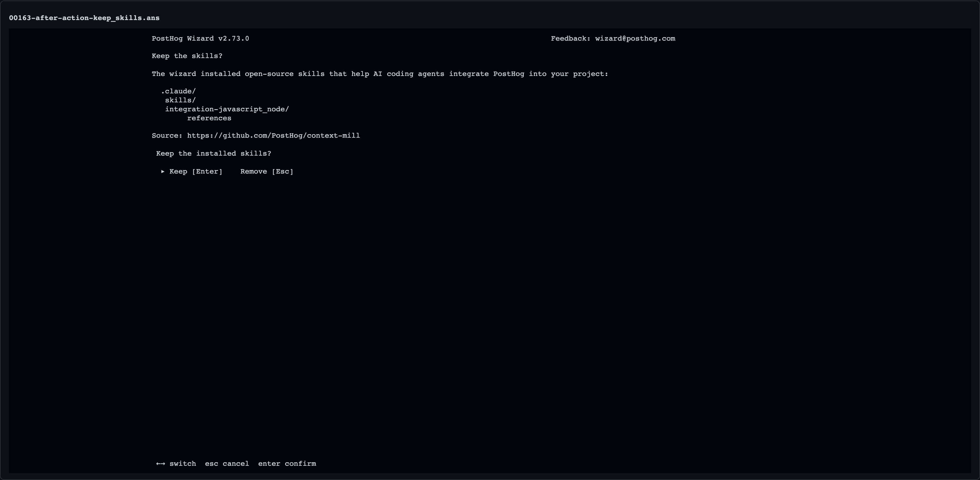This screenshot has height=480, width=980.
Task: Click the selection arrow beside Keep
Action: tap(163, 171)
